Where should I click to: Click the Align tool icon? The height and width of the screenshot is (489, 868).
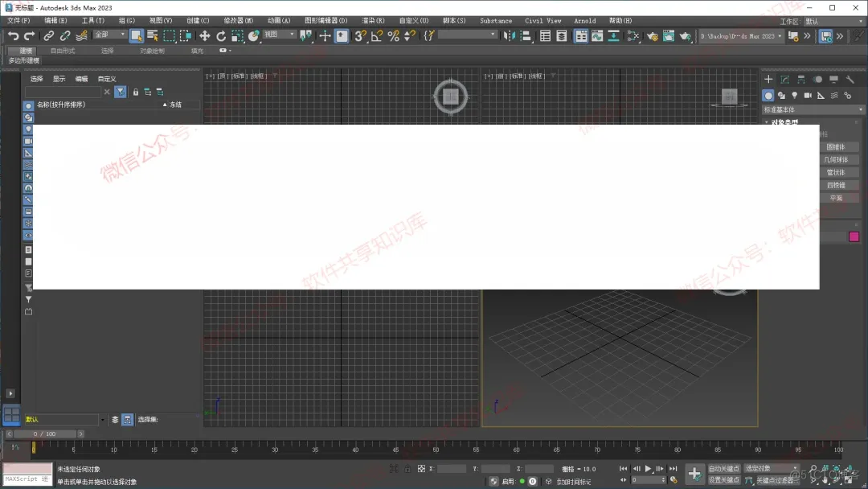coord(526,36)
